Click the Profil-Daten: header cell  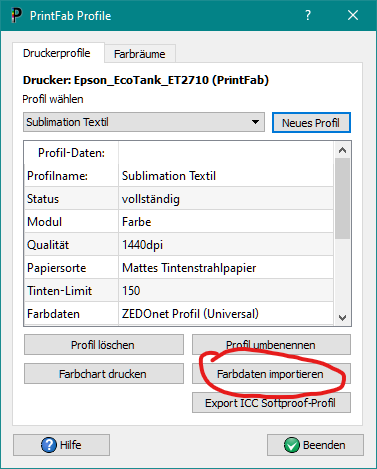pos(71,153)
